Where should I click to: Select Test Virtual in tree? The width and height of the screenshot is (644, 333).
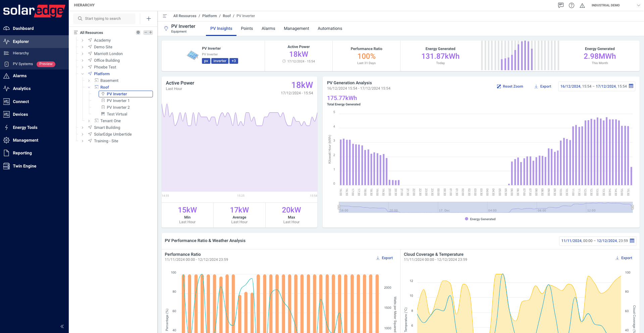117,114
